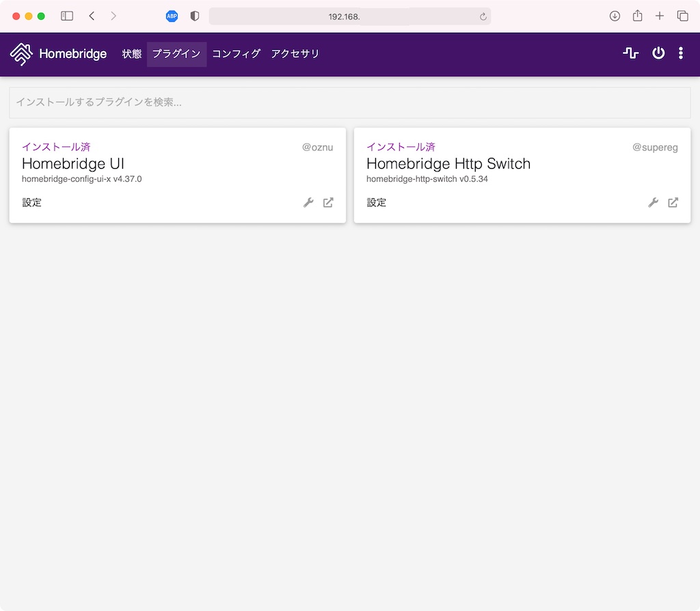Open the コンフィグ tab
This screenshot has height=611, width=700.
[236, 54]
